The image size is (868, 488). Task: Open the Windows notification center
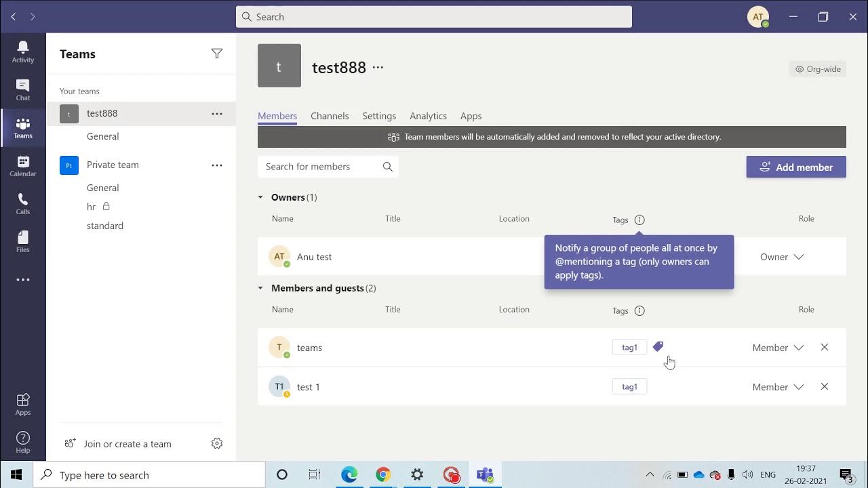(846, 474)
